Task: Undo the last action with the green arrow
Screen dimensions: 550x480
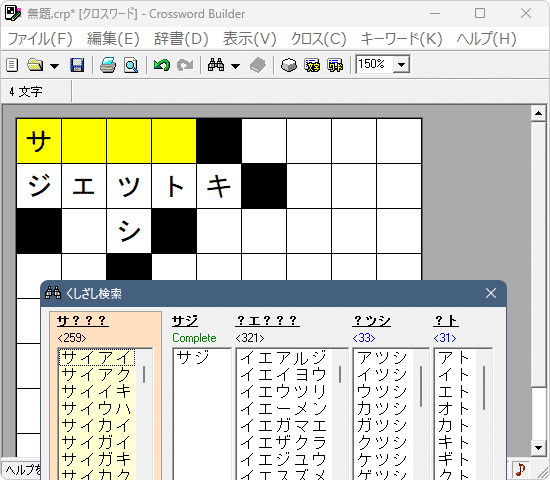Action: (162, 65)
